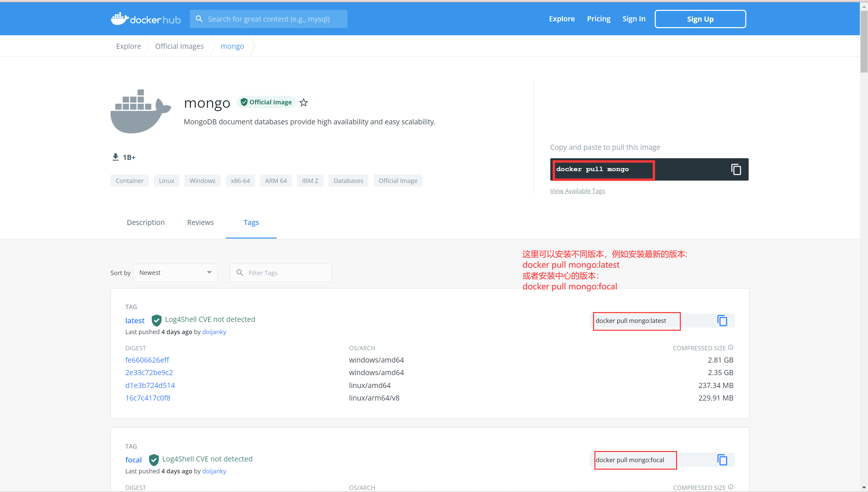This screenshot has width=868, height=492.
Task: Click the x86-64 category chip
Action: [240, 181]
